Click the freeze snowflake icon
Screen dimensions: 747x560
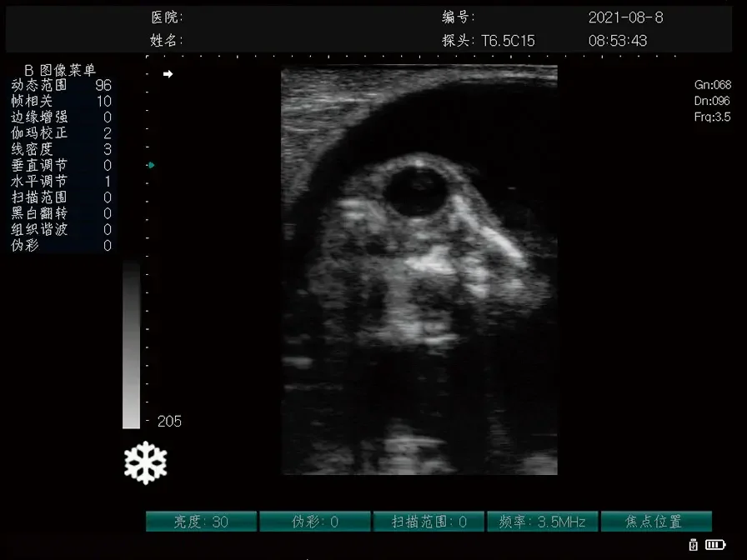(x=145, y=462)
